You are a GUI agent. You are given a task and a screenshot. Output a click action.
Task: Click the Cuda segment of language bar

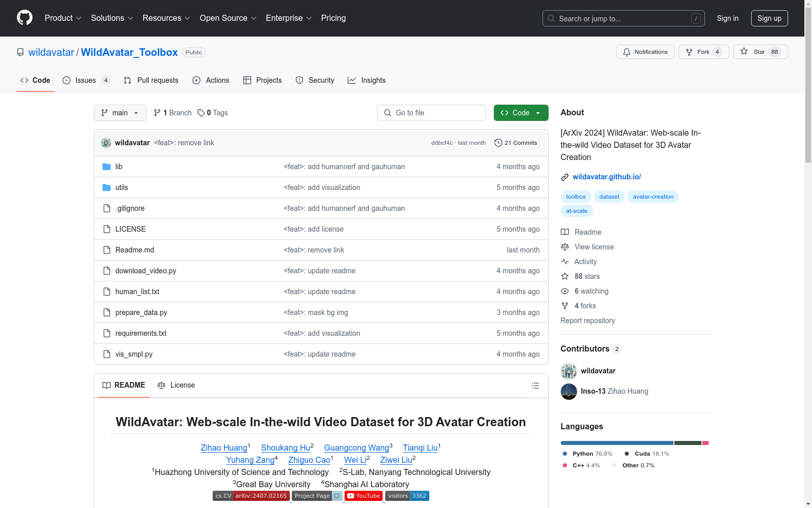688,443
